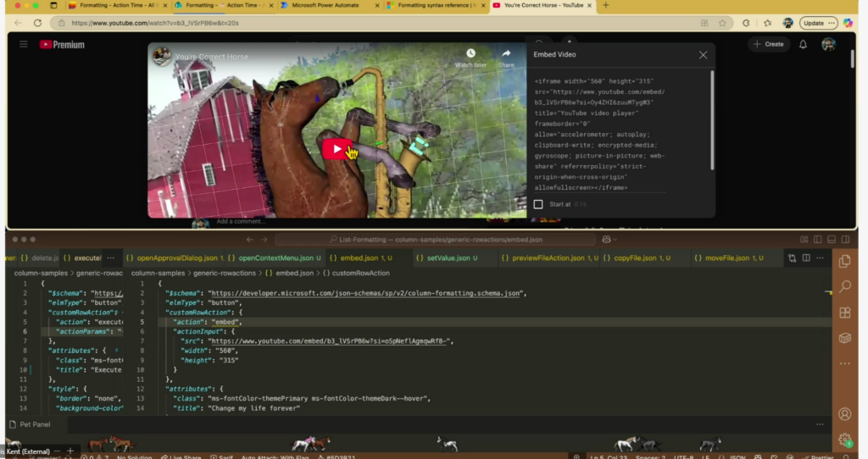
Task: Play the video with red play button
Action: [336, 149]
